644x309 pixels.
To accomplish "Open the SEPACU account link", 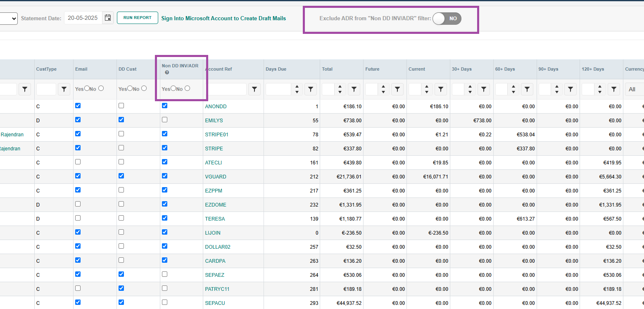I will (215, 303).
